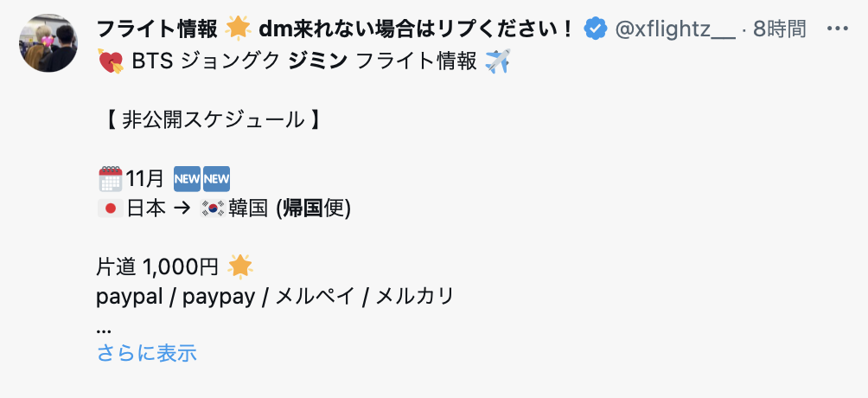
Task: Expand the post with さらに表示
Action: [x=147, y=352]
